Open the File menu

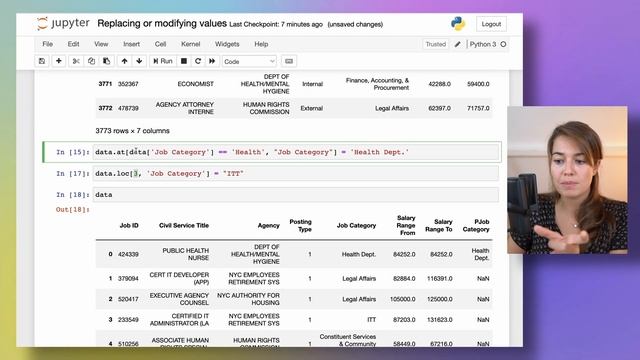click(x=47, y=44)
